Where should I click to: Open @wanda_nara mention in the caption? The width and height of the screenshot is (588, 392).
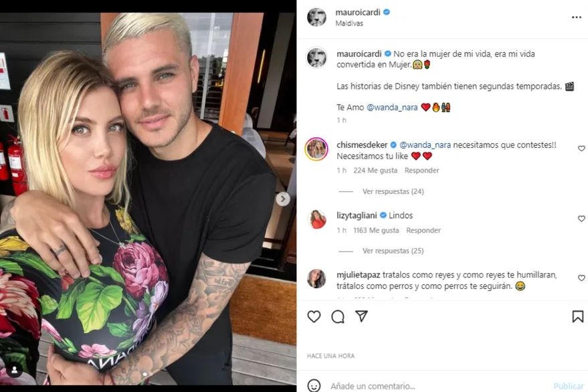coord(392,107)
